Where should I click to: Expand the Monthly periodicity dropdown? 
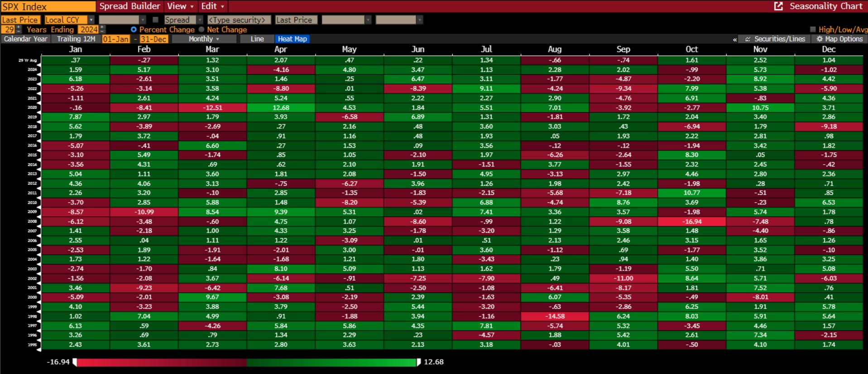pos(204,39)
